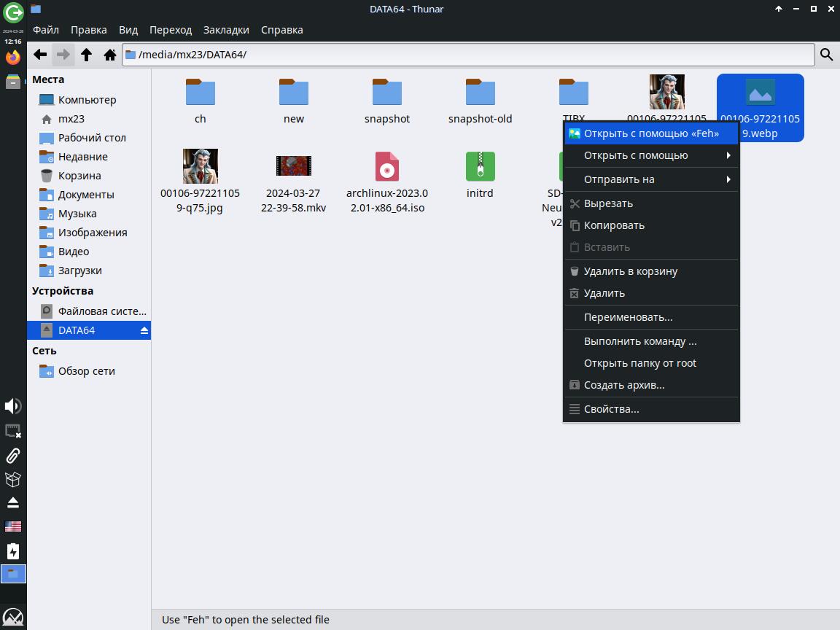Choose Открыть с помощью «Feh»
The width and height of the screenshot is (840, 630).
click(651, 133)
